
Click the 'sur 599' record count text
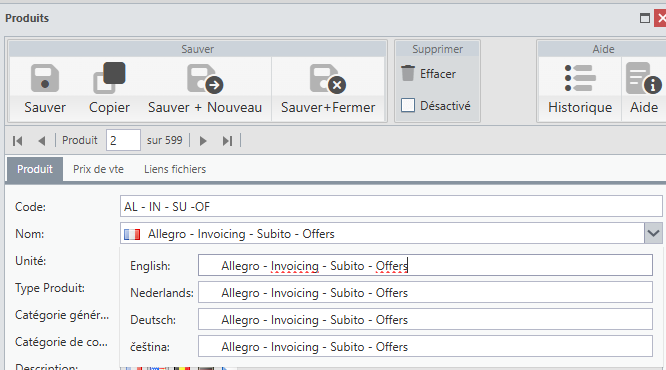[164, 140]
